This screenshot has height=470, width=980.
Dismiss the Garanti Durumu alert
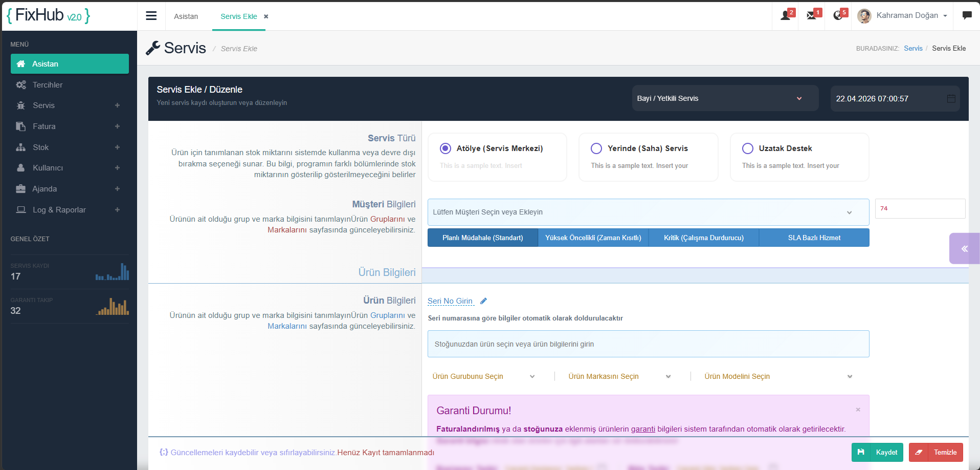[x=858, y=410]
